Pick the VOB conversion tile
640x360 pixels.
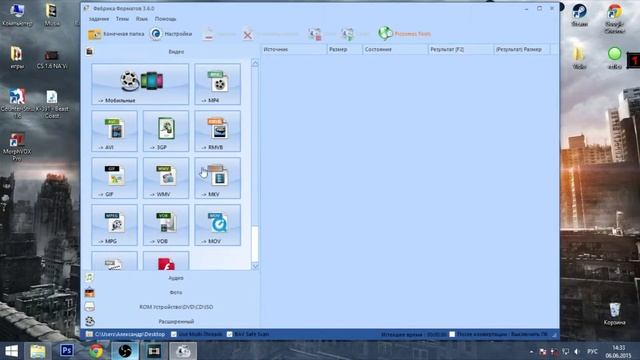pos(166,225)
